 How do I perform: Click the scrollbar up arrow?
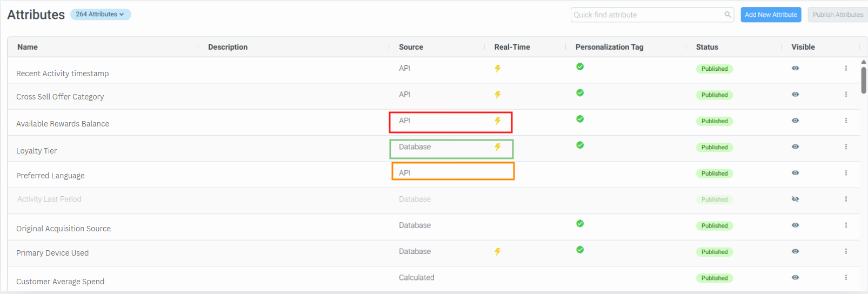point(864,62)
